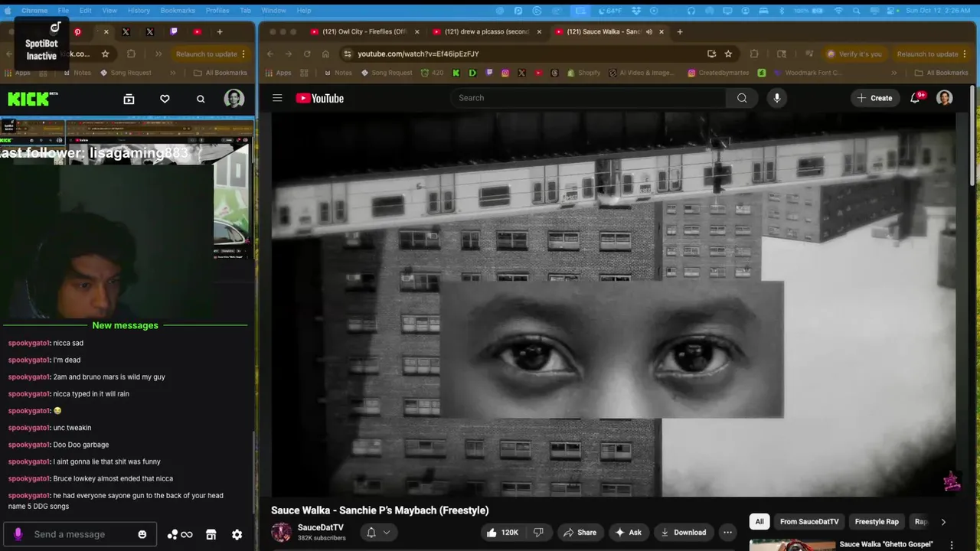Screen dimensions: 980x551
Task: Reload the YouTube page
Action: (307, 54)
